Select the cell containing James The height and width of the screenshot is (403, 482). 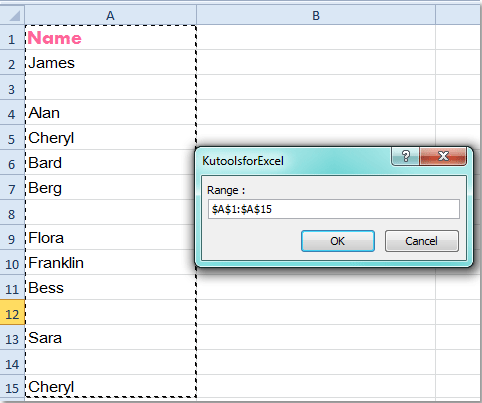tap(110, 62)
